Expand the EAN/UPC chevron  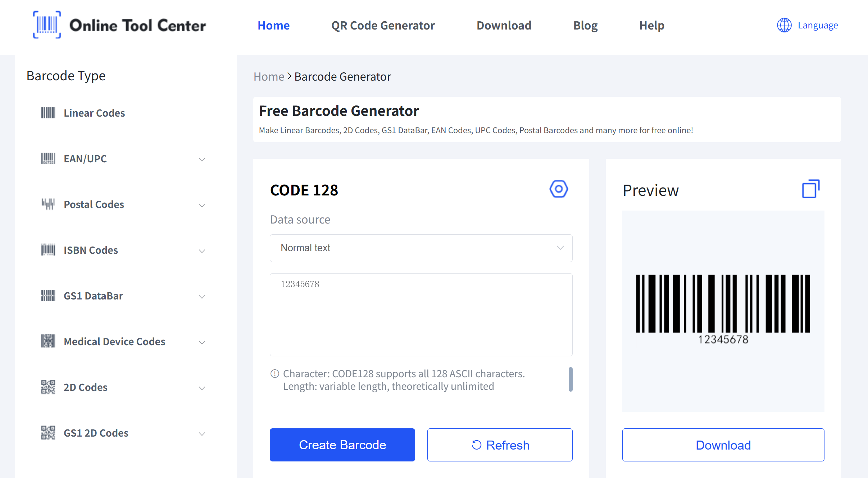202,159
